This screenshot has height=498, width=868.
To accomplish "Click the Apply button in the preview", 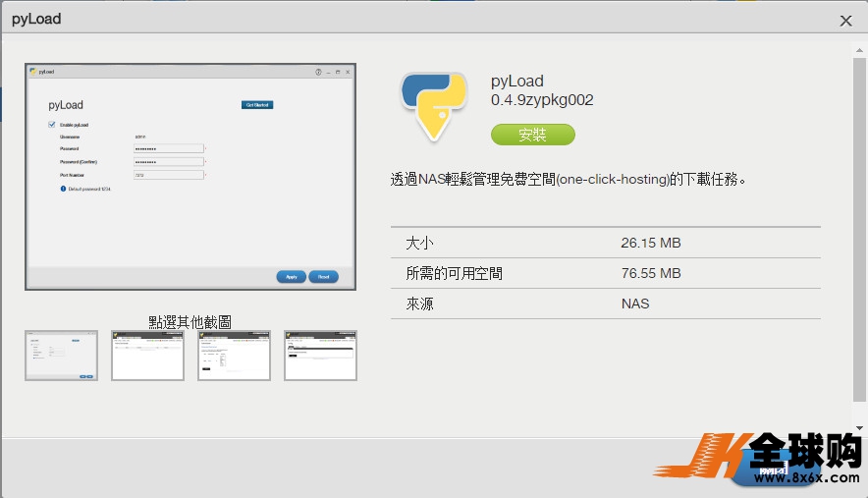I will click(x=292, y=277).
